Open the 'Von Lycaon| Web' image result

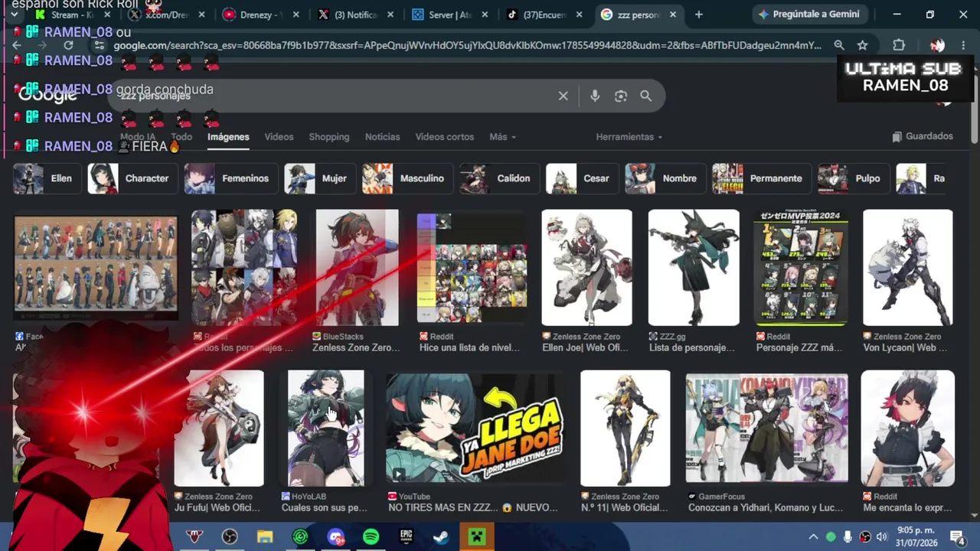[x=908, y=268]
